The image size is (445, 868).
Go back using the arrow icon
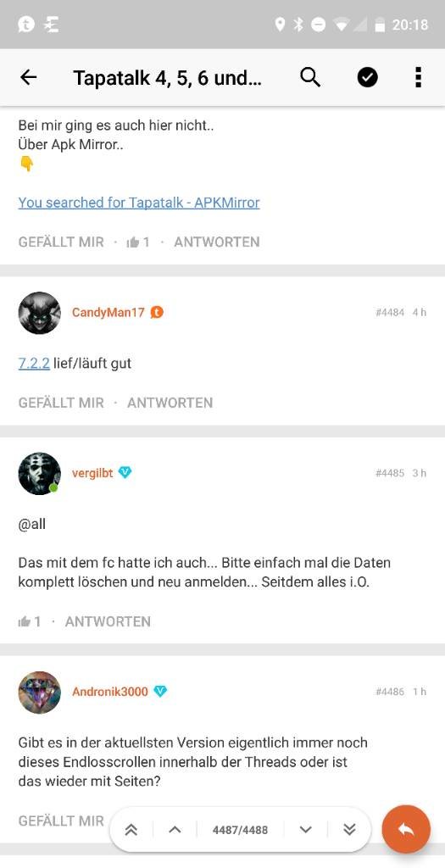(28, 77)
